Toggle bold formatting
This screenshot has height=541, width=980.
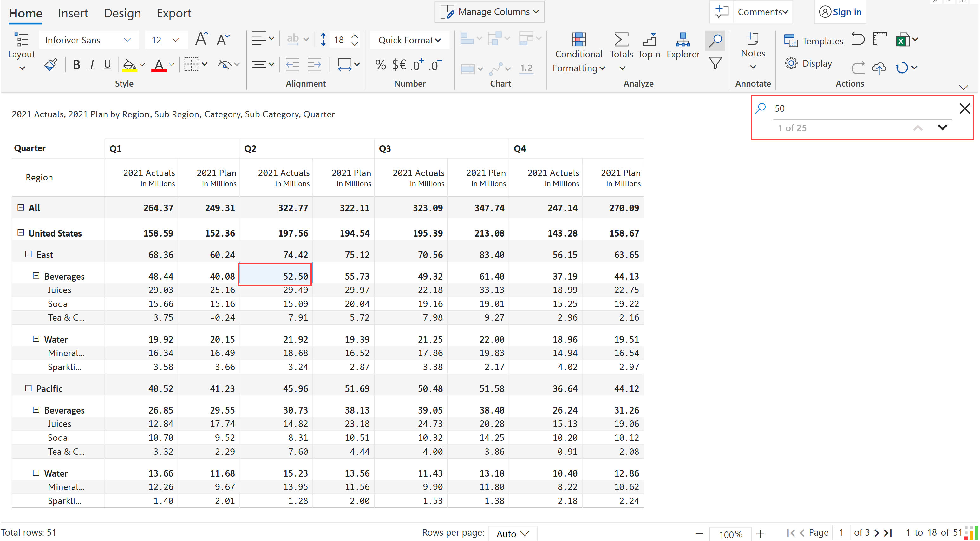tap(76, 65)
